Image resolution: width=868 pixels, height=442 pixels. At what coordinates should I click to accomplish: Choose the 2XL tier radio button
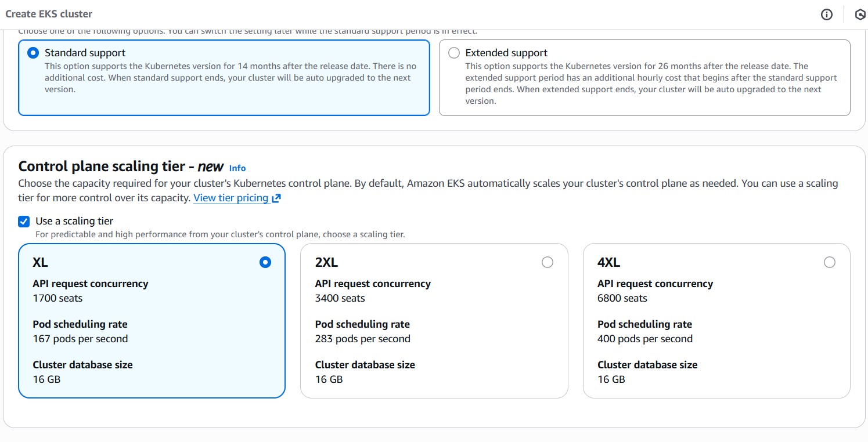pos(548,262)
